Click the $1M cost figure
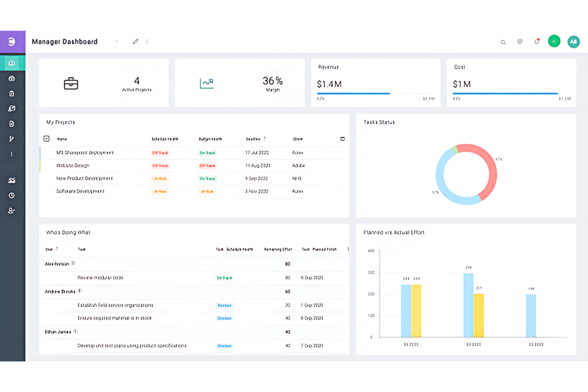 pos(462,84)
